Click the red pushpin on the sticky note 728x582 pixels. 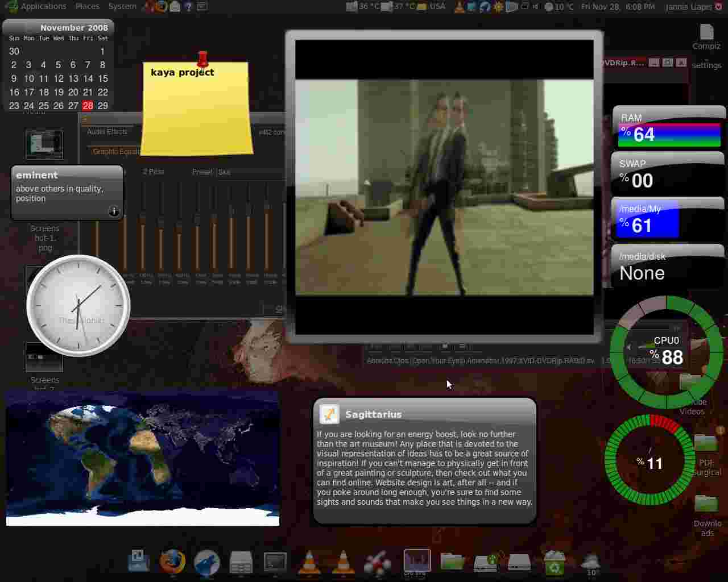[x=202, y=59]
